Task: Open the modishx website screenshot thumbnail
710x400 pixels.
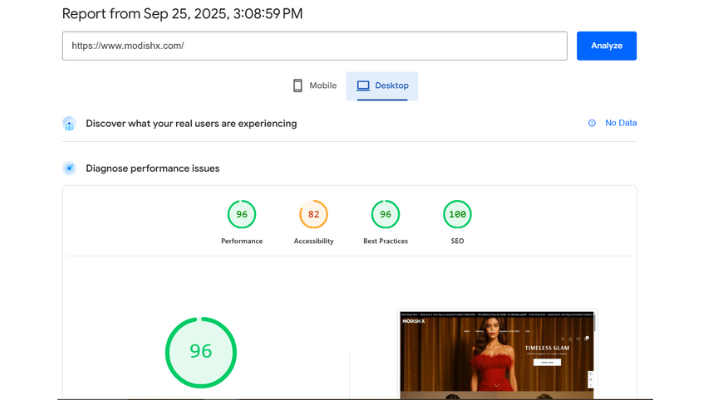Action: point(497,352)
